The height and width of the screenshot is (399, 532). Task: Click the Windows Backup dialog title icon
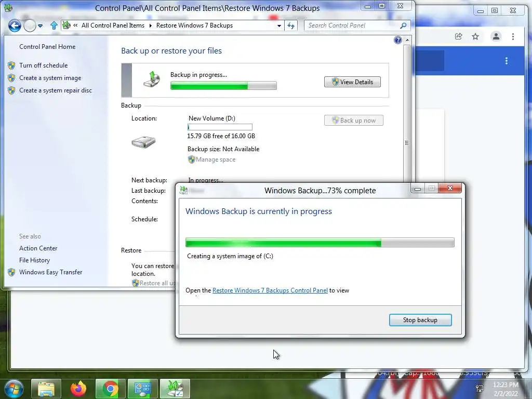(x=183, y=190)
